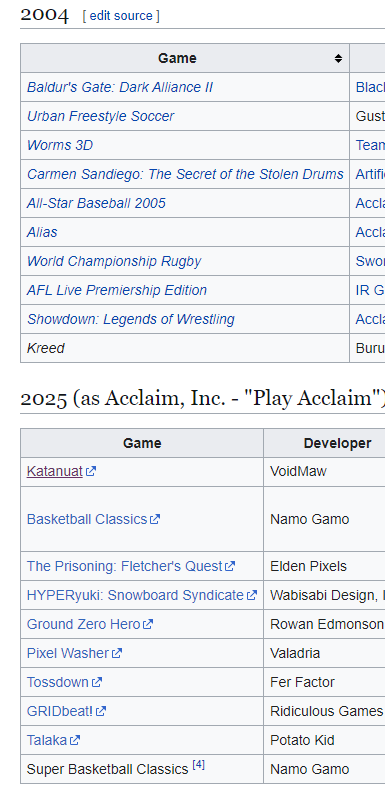The width and height of the screenshot is (385, 792).
Task: Click external link icon beside Katanuat
Action: coord(91,472)
